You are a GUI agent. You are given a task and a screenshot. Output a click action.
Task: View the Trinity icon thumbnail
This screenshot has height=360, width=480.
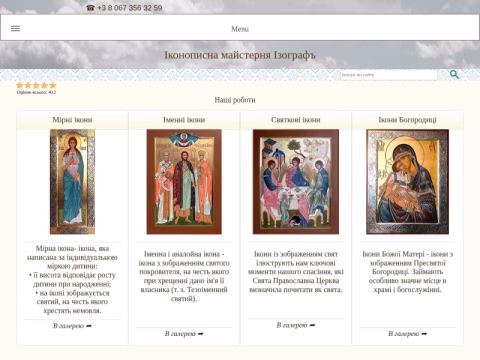(x=296, y=182)
